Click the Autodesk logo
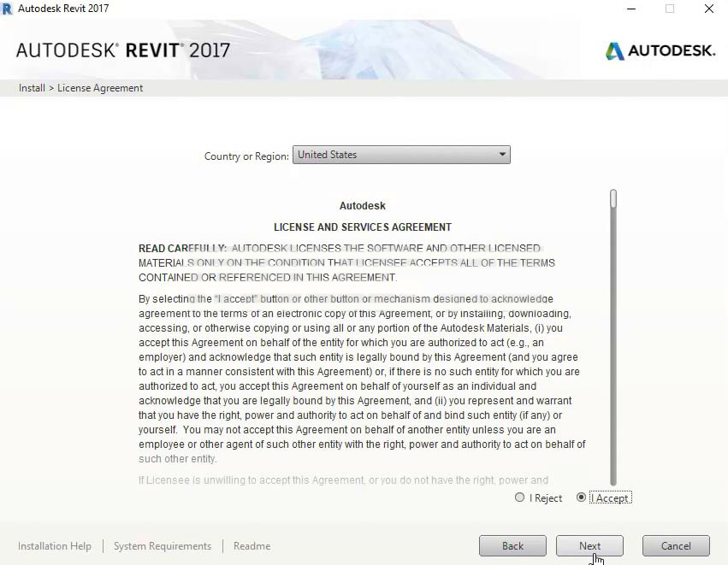 [x=660, y=50]
